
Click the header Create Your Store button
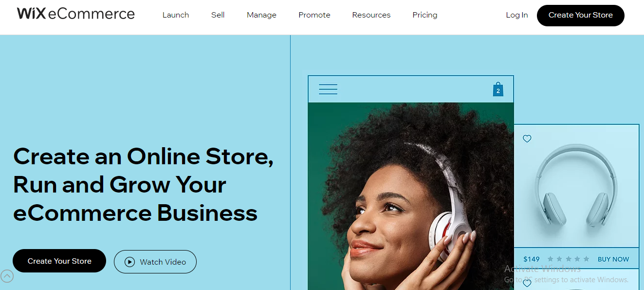[x=581, y=16]
